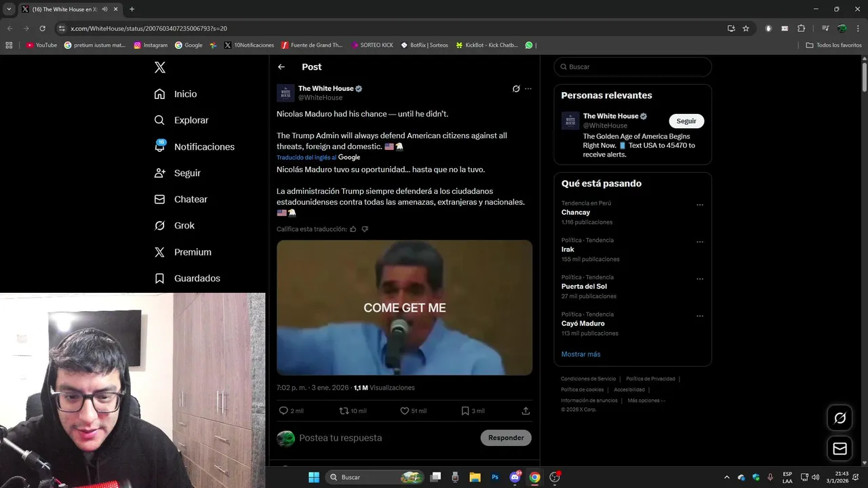Click the reply icon with 2 mil
The image size is (868, 488).
tap(283, 411)
